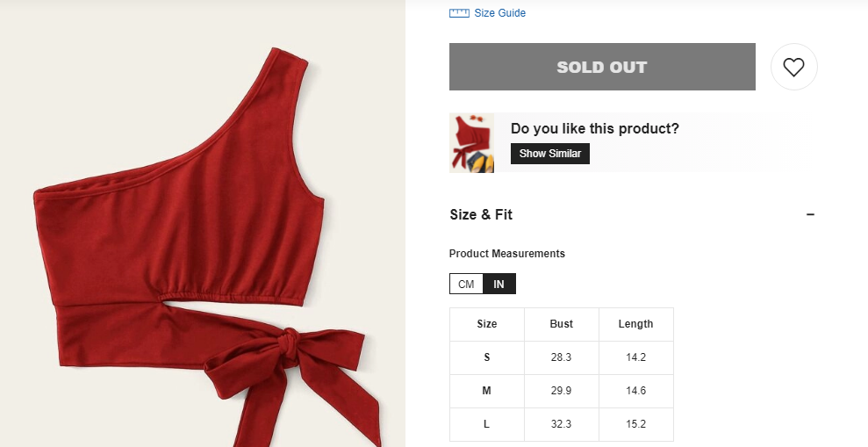The image size is (868, 447).
Task: Click the size M row label
Action: 487,391
